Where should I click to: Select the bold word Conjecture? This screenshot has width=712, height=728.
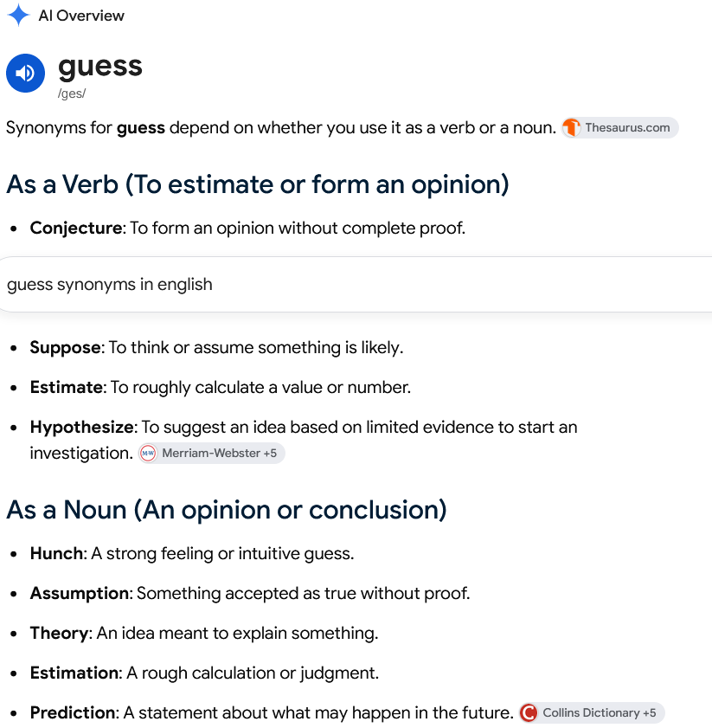point(75,229)
